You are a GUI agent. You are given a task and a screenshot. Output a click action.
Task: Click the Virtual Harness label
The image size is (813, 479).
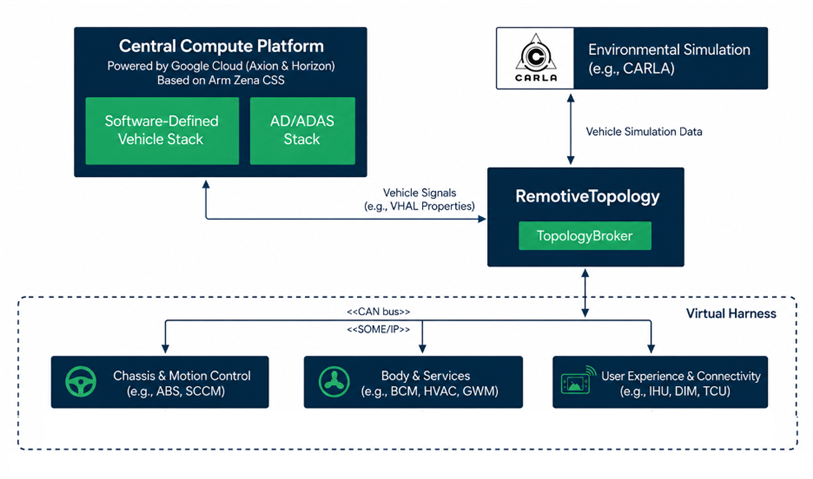click(731, 314)
